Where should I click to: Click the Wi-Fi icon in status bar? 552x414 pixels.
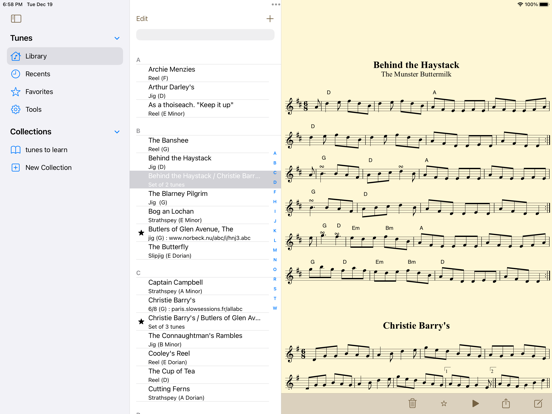point(520,4)
